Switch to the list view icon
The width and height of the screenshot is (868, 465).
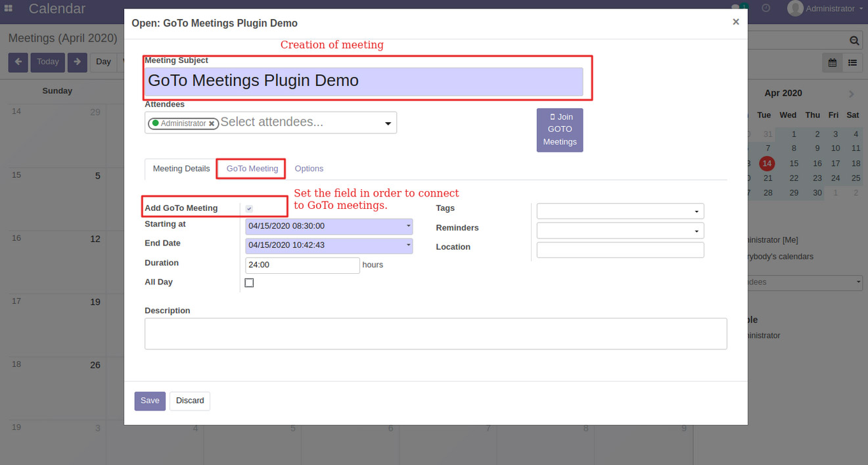click(852, 62)
